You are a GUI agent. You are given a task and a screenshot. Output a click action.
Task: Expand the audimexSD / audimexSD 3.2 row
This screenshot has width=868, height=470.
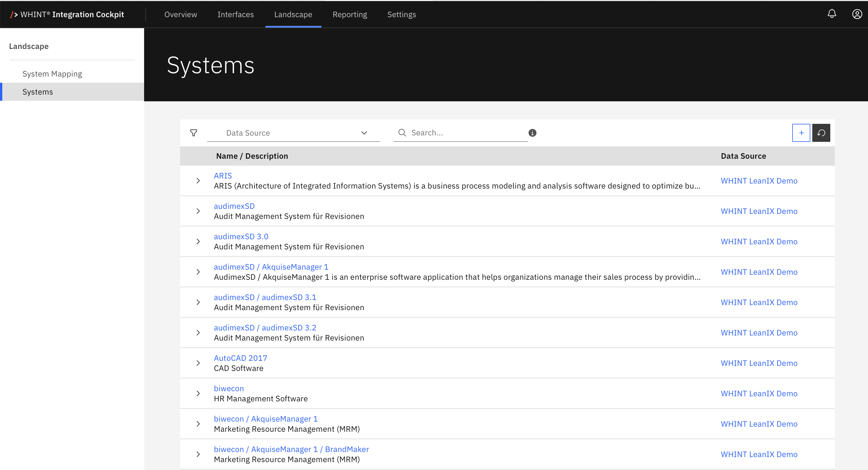click(198, 333)
